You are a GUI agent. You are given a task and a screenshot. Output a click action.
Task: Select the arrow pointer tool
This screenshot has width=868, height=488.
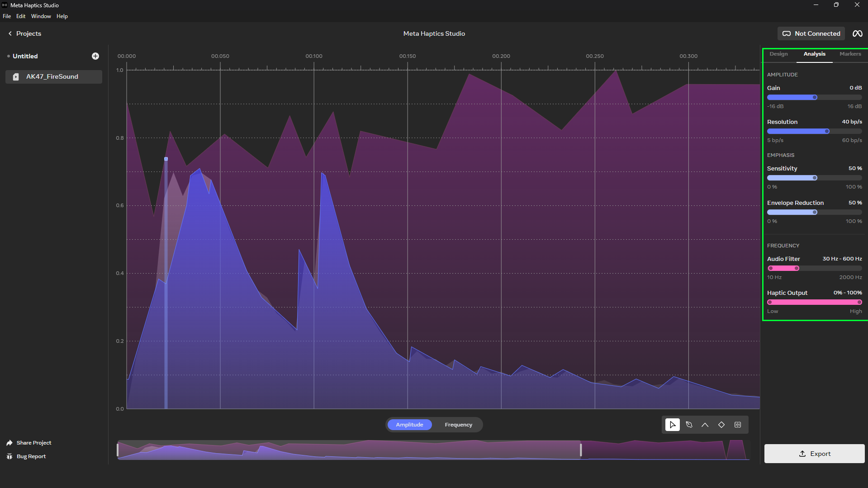(x=673, y=425)
